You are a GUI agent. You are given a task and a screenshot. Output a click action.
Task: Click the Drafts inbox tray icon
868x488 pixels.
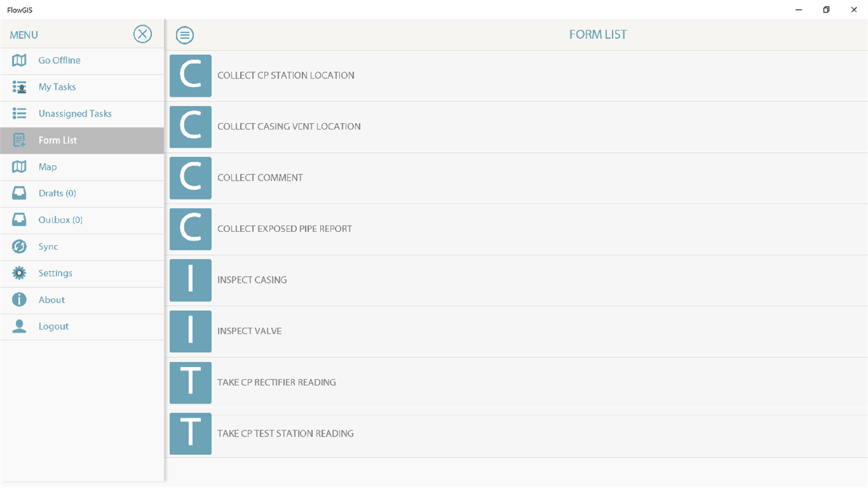pyautogui.click(x=19, y=193)
